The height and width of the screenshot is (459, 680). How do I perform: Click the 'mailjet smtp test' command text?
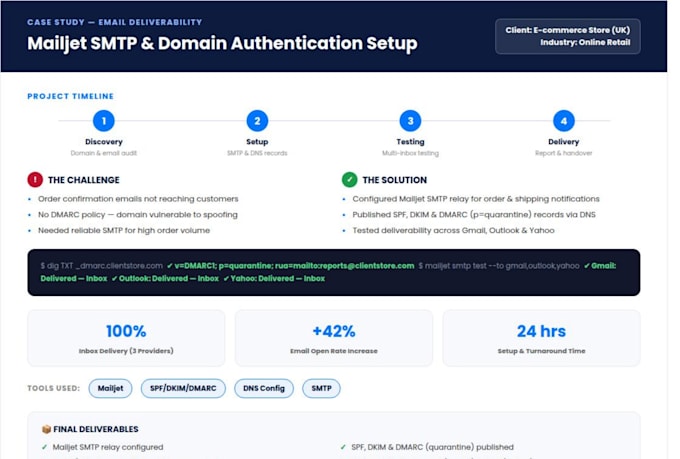[499, 266]
